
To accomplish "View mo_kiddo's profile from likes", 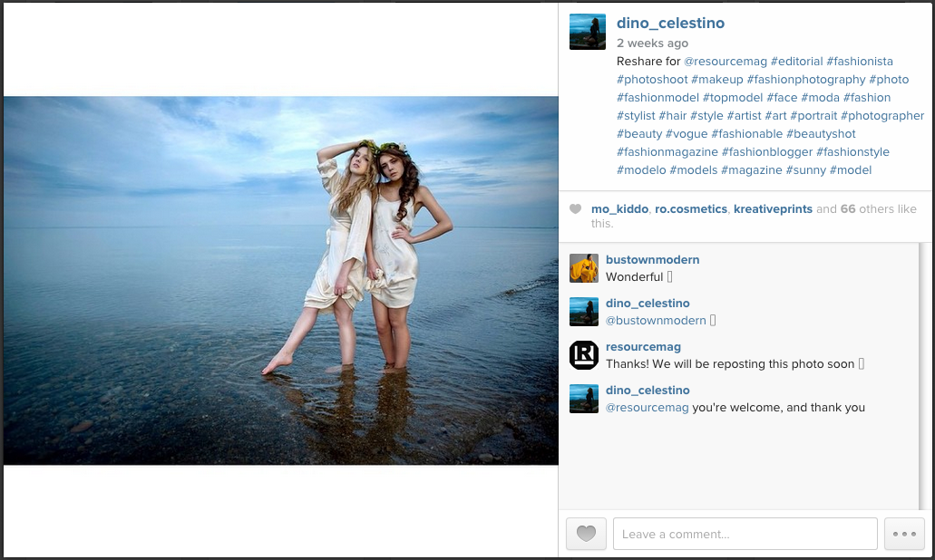I will pos(619,209).
